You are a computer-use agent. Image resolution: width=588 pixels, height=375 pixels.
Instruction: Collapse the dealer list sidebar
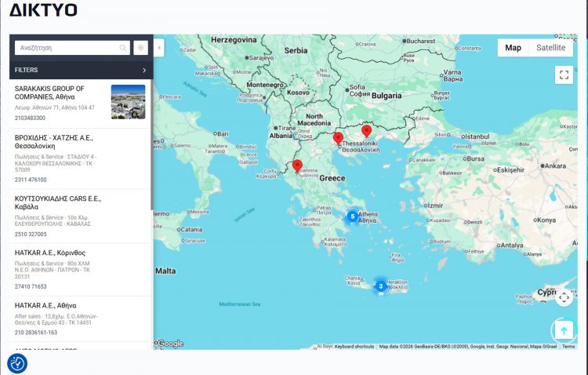[160, 48]
